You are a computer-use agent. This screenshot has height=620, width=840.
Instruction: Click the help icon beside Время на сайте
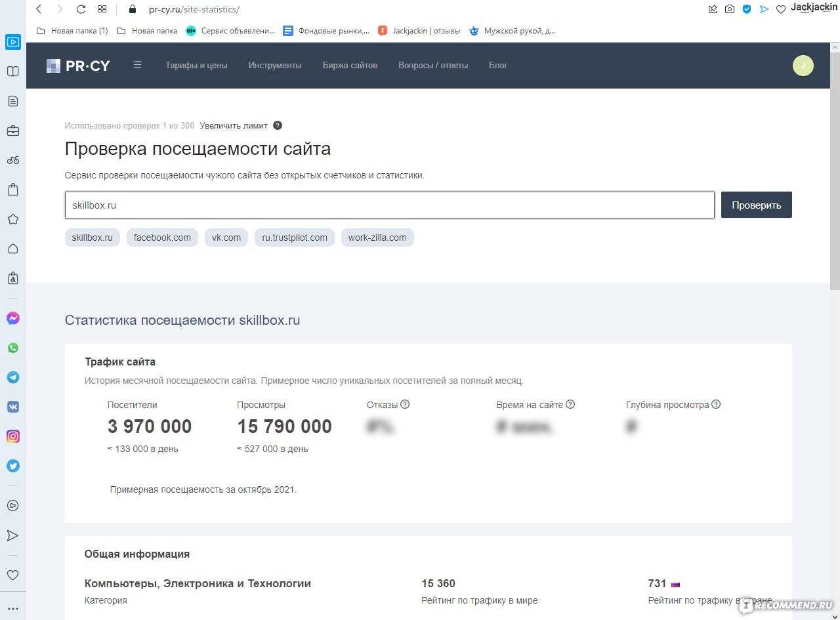point(570,404)
